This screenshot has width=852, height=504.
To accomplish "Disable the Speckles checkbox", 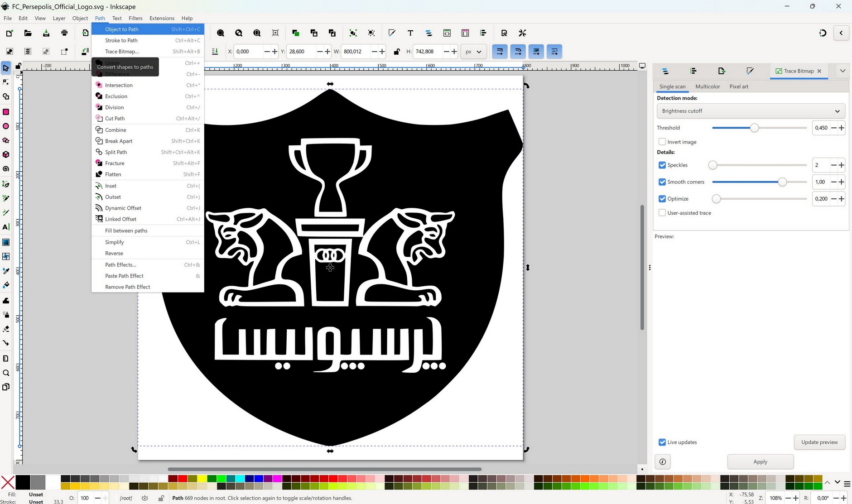I will pyautogui.click(x=662, y=165).
